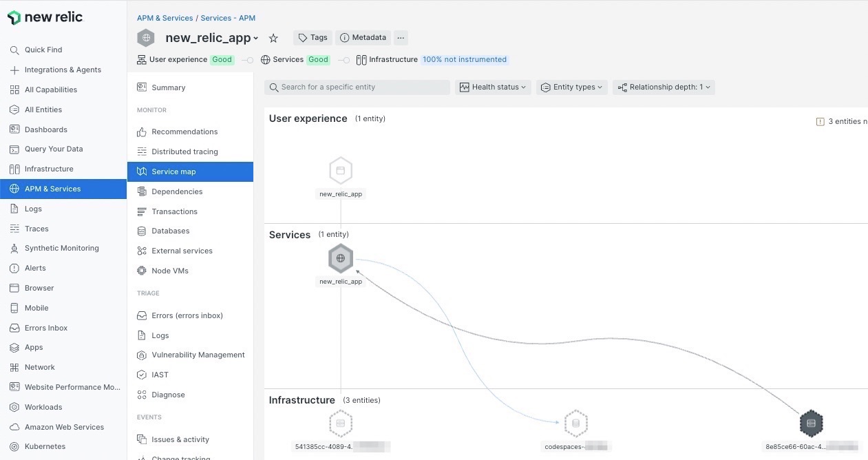Expand Relationship depth dropdown

tap(664, 87)
